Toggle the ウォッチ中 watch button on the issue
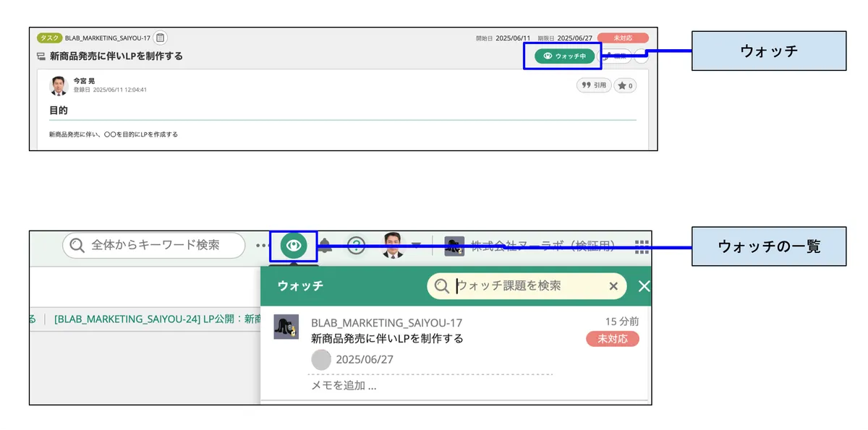The height and width of the screenshot is (430, 868). tap(564, 56)
